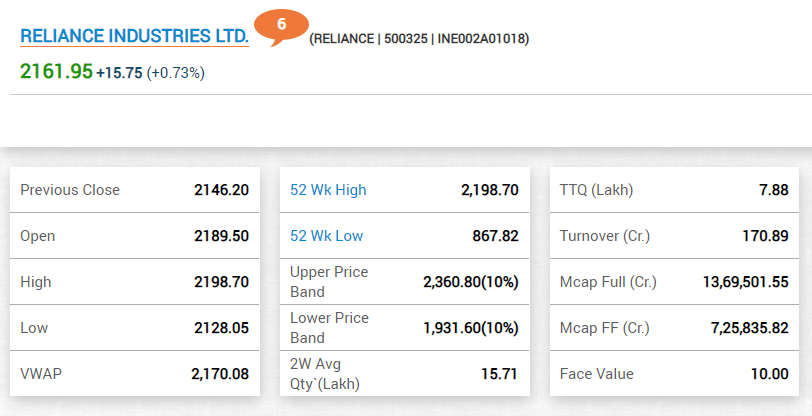The width and height of the screenshot is (812, 416).
Task: Click the TTQ (Lakh) label
Action: 597,190
